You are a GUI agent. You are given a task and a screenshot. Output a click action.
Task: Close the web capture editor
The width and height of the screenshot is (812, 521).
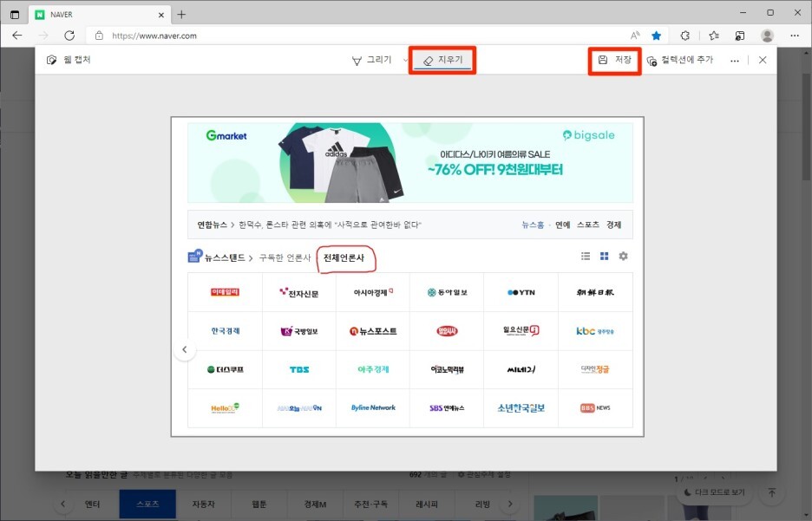[x=763, y=60]
